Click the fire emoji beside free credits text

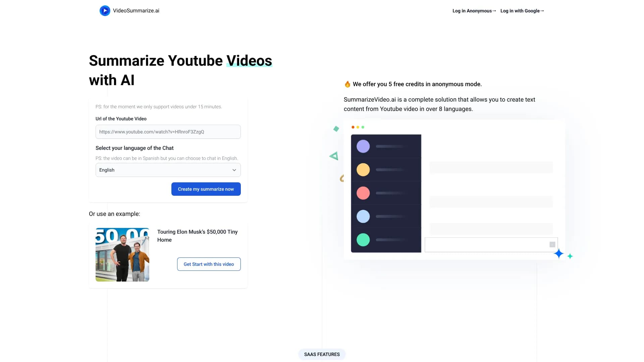[347, 84]
